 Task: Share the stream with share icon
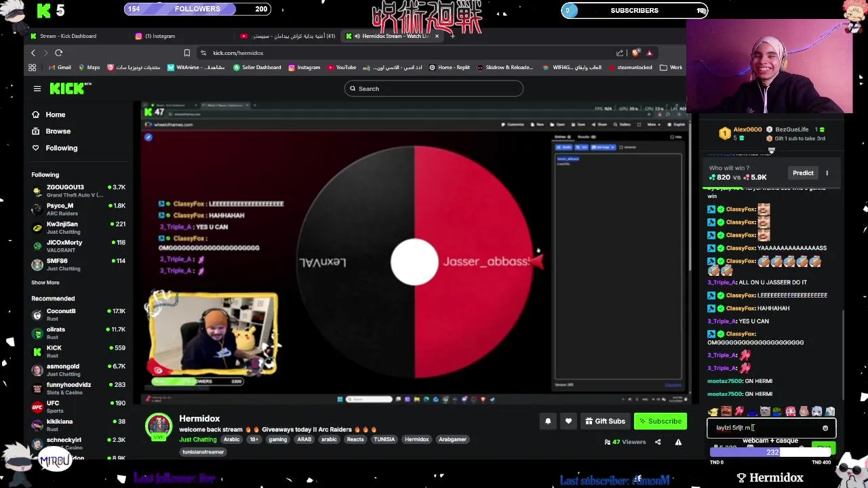(x=658, y=443)
